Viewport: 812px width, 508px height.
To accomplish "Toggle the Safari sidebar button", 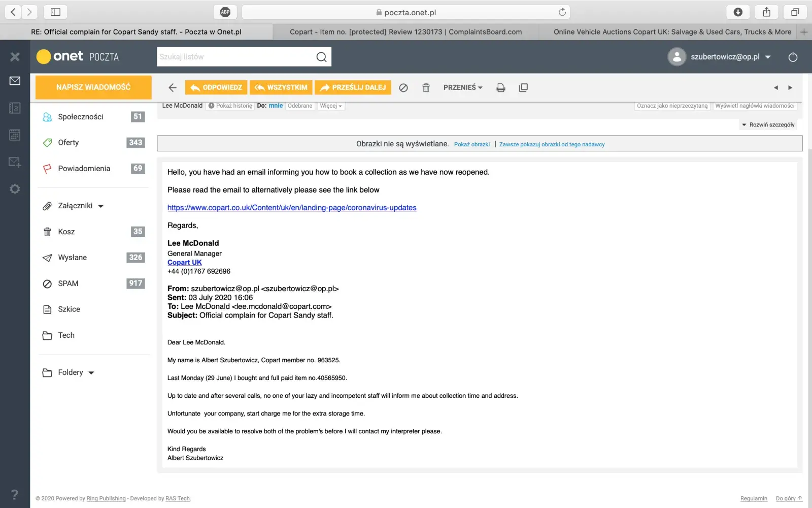I will [x=55, y=12].
